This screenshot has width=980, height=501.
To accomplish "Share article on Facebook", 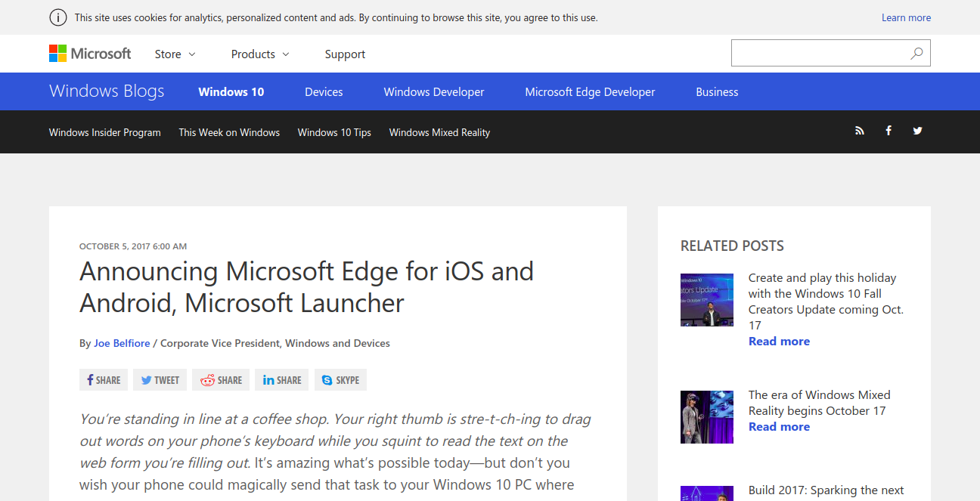I will pos(104,380).
